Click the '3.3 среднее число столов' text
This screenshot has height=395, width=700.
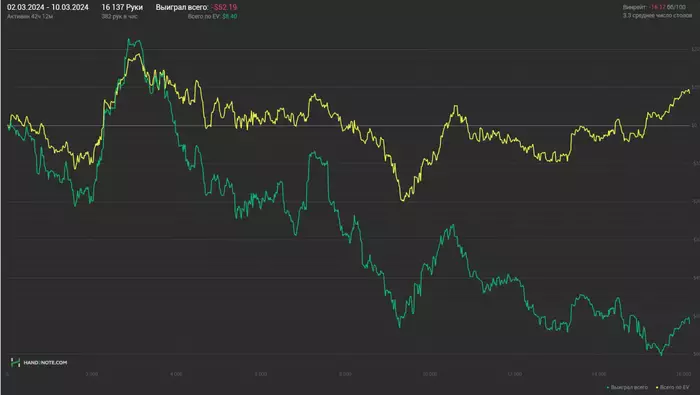[657, 16]
